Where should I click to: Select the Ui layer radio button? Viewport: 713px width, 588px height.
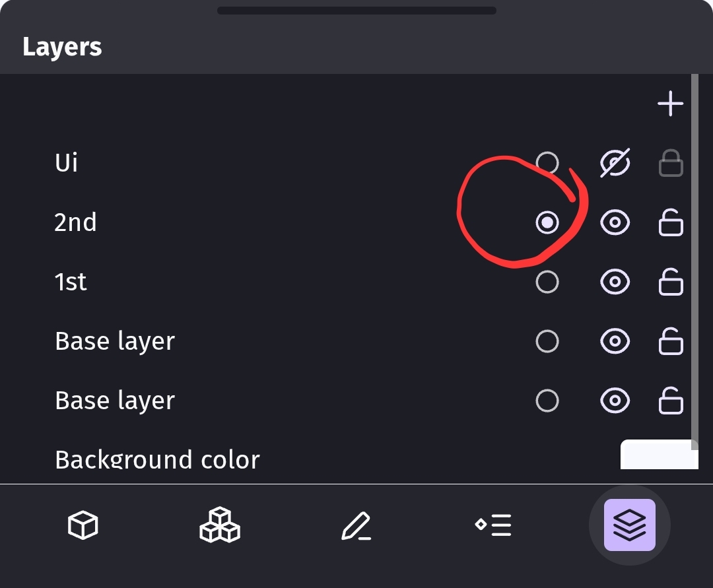click(547, 163)
